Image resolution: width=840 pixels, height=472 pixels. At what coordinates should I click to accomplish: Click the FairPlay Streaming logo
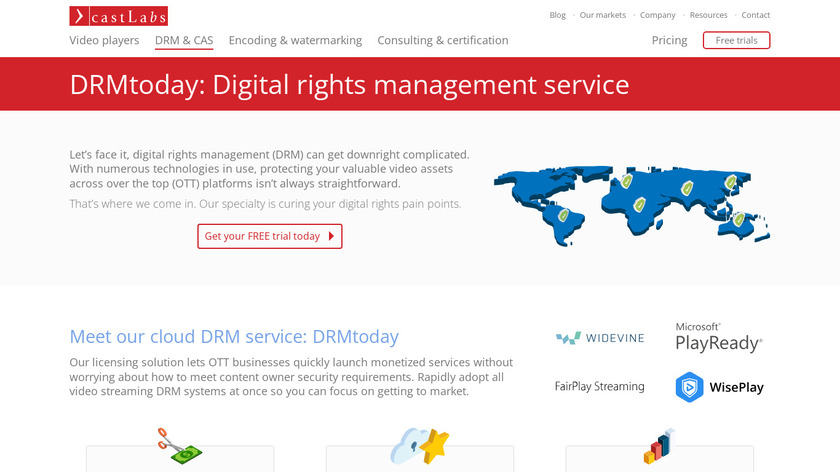pos(599,386)
